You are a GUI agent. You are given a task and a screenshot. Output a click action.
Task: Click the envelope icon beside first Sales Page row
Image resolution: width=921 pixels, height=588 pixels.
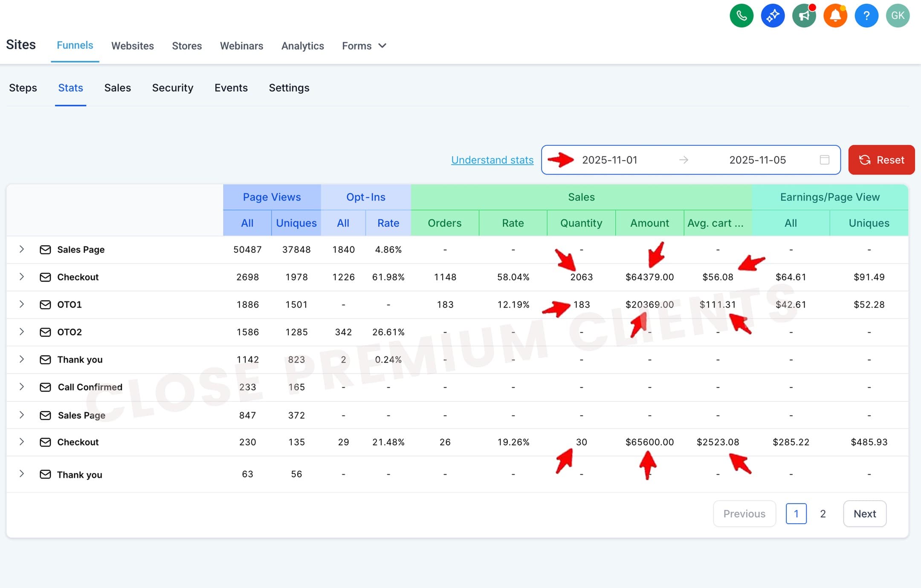click(45, 250)
